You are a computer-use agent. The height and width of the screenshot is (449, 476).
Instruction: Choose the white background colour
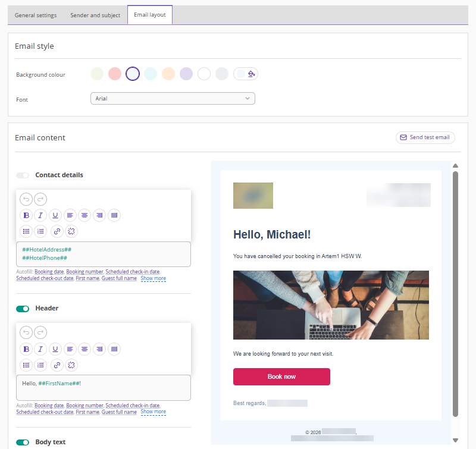[204, 74]
